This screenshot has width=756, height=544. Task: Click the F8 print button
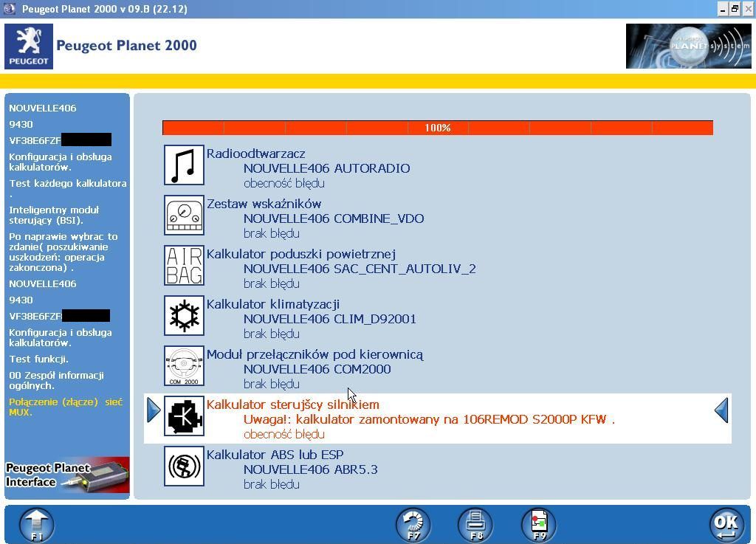pyautogui.click(x=475, y=525)
